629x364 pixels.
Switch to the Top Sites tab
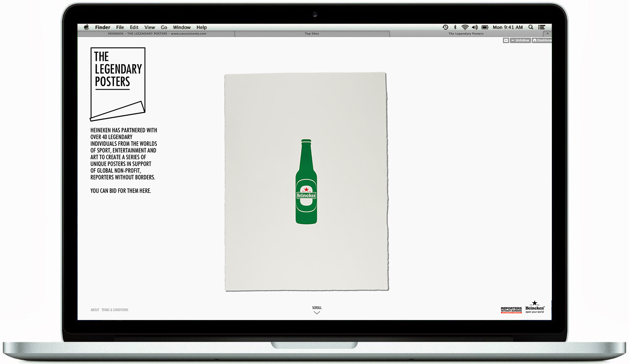click(x=312, y=34)
